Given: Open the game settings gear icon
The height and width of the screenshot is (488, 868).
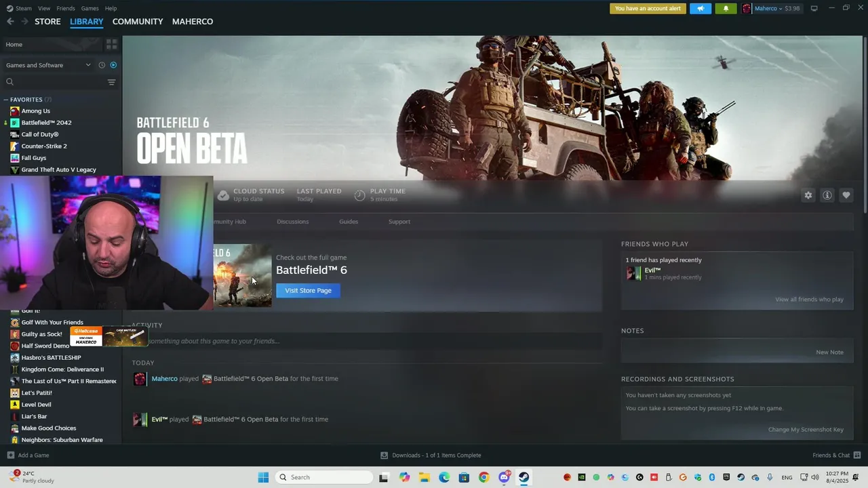Looking at the screenshot, I should (x=808, y=195).
